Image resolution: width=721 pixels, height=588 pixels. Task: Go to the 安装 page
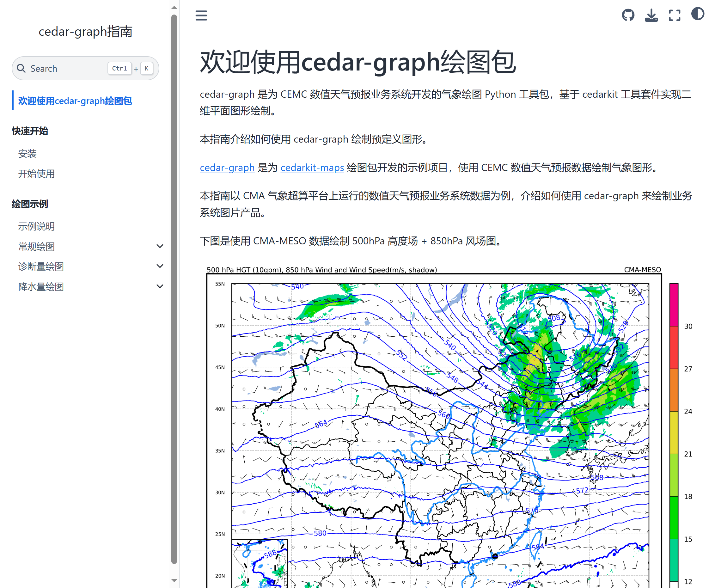coord(27,154)
